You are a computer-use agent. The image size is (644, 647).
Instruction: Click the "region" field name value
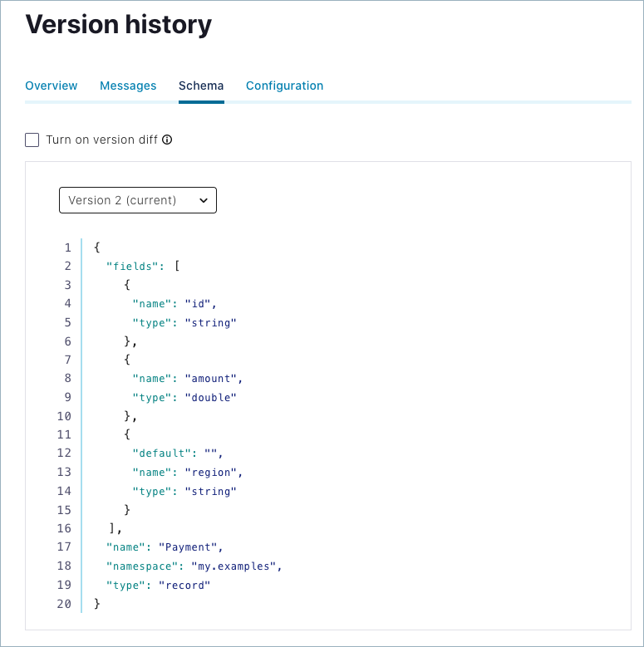click(x=212, y=473)
